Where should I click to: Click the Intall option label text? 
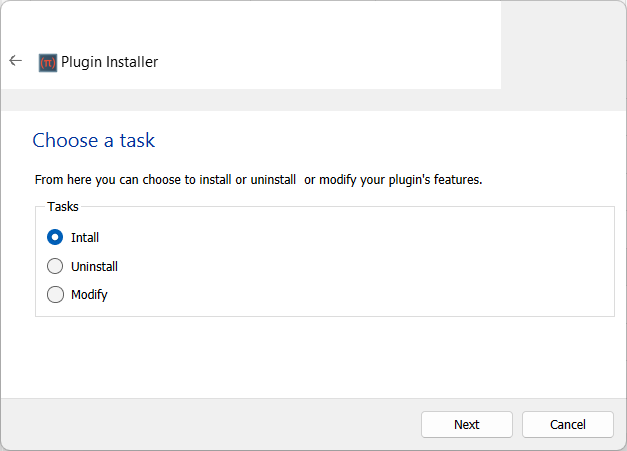(85, 238)
